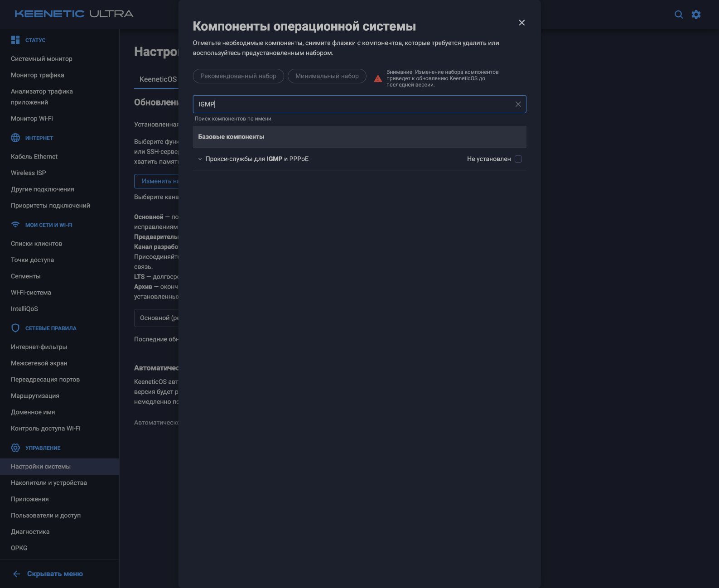Click the Базовые компоненты group header
The width and height of the screenshot is (719, 588).
tap(360, 137)
